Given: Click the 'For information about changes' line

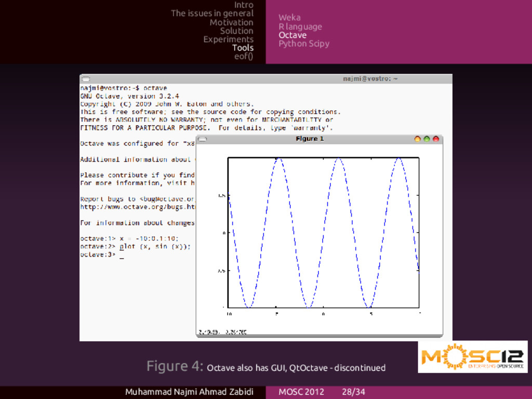Looking at the screenshot, I should click(137, 222).
